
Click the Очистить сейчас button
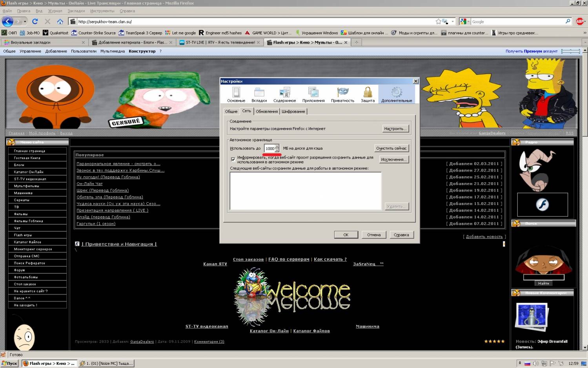[x=391, y=148]
